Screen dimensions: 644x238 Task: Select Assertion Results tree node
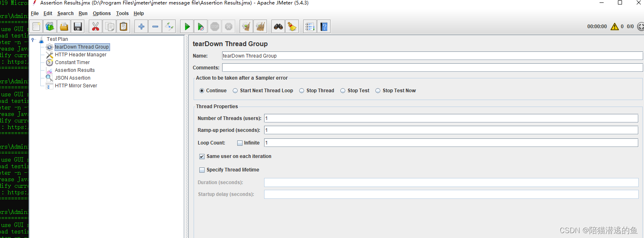tap(75, 70)
